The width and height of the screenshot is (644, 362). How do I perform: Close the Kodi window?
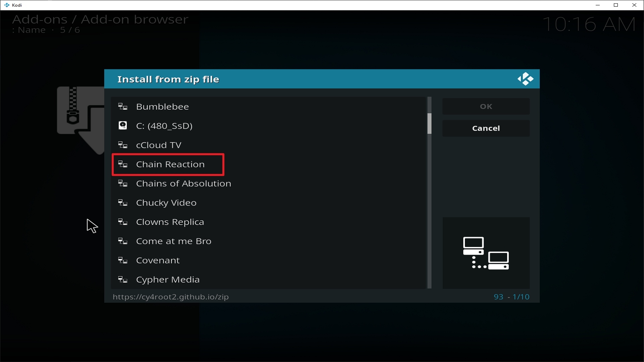634,5
